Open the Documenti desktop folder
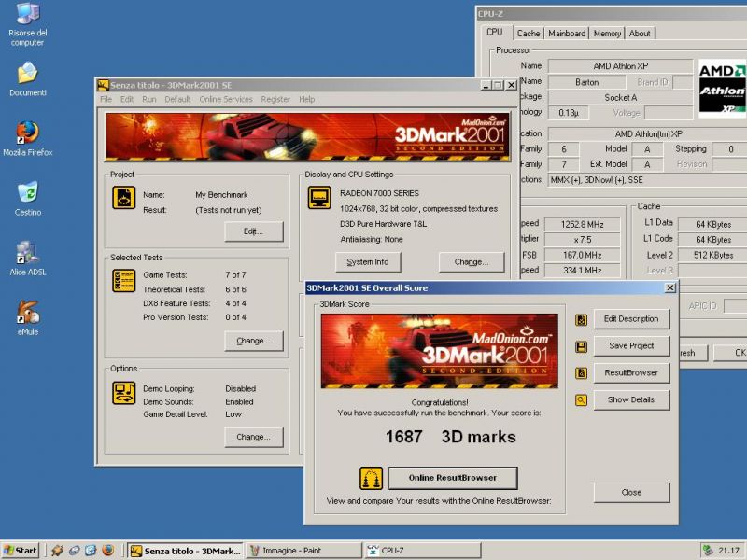 tap(28, 79)
